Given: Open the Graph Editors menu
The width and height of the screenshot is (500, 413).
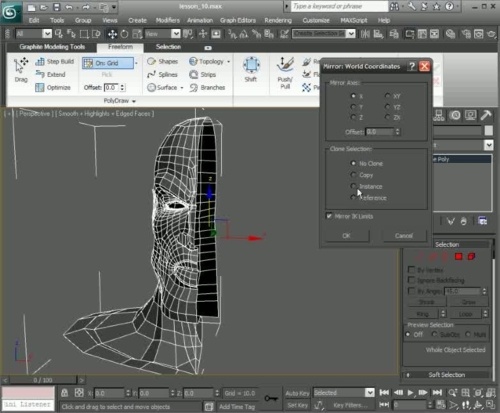Looking at the screenshot, I should point(238,20).
